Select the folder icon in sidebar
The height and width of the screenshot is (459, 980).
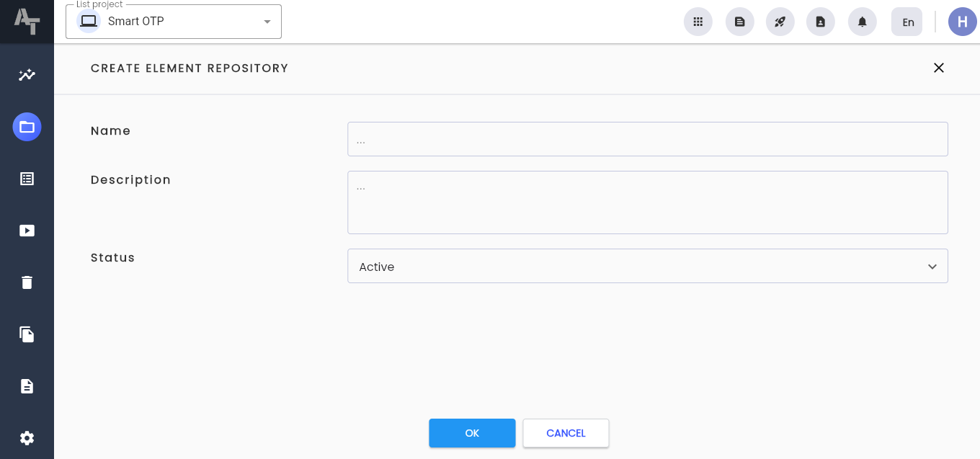(x=27, y=127)
